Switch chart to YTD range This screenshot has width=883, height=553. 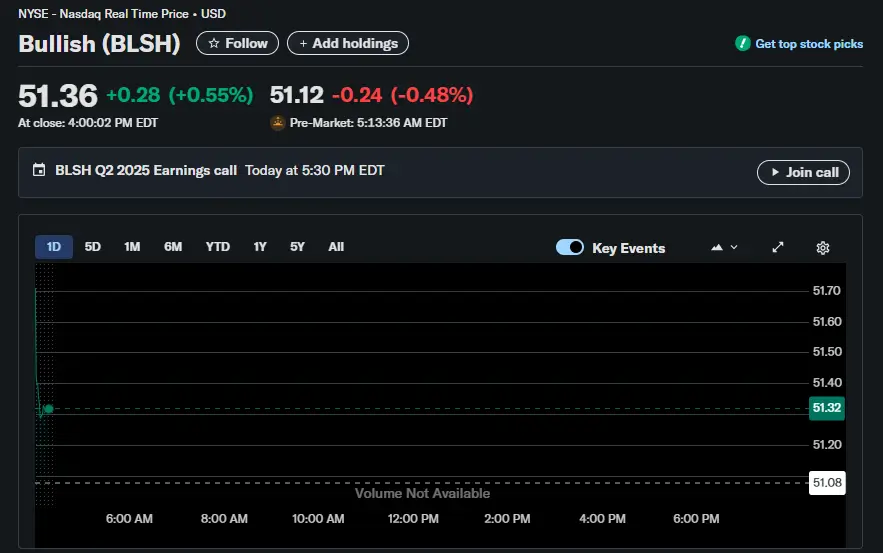(217, 247)
